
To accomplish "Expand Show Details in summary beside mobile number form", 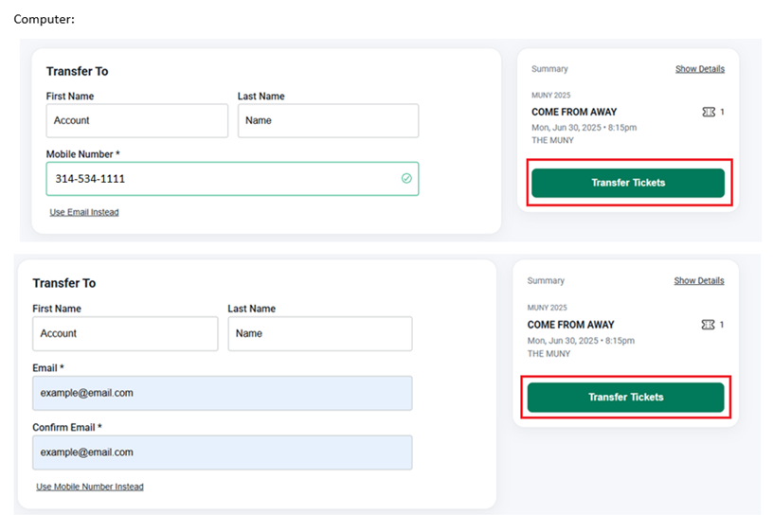I will [x=699, y=69].
